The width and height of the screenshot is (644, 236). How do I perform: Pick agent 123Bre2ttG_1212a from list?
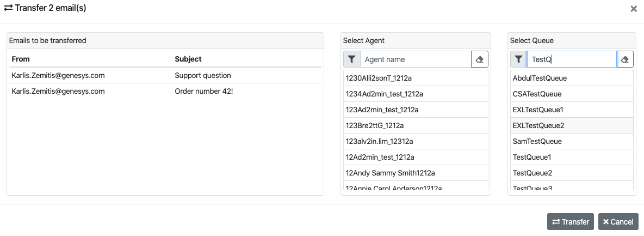point(416,125)
